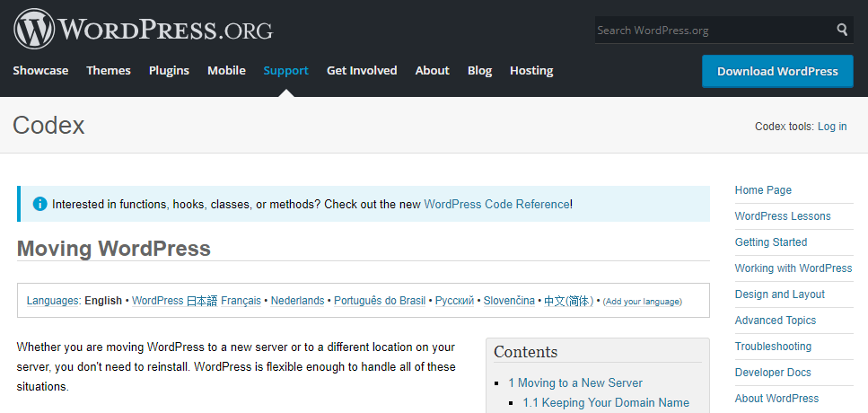Screen dimensions: 868x413
Task: Click the WordPress.org logo
Action: [143, 29]
